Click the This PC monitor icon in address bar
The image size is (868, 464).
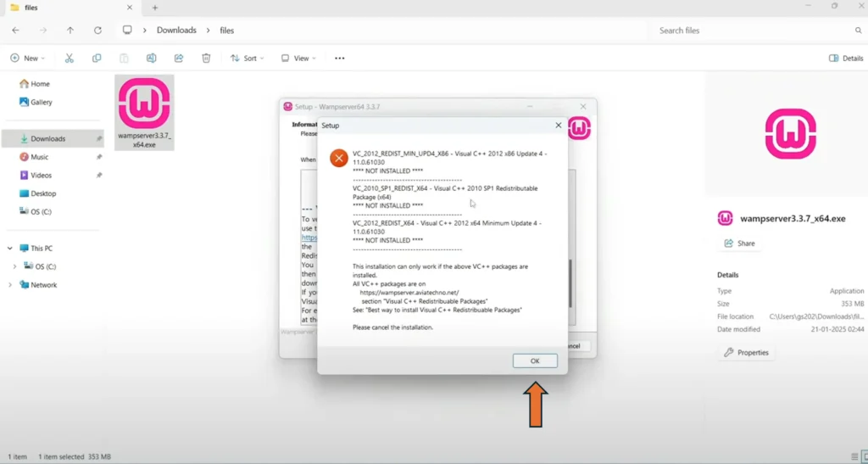point(127,30)
